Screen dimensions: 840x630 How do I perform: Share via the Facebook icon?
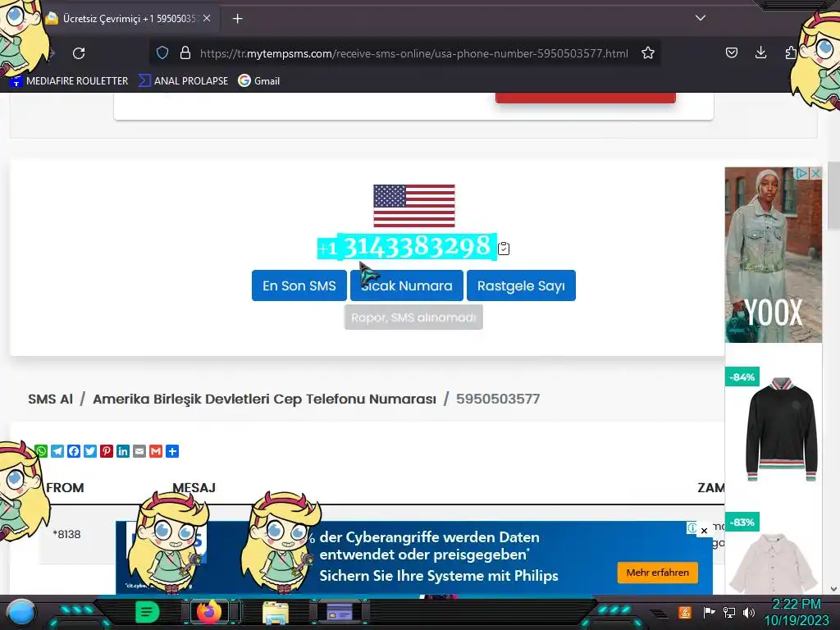click(x=74, y=451)
